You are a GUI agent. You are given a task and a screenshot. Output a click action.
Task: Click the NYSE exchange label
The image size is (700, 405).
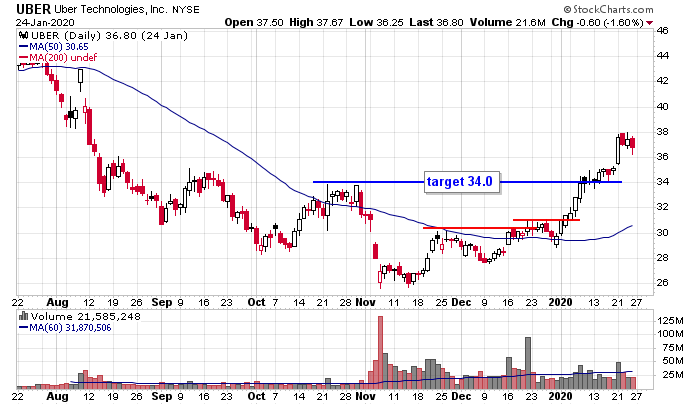point(186,9)
